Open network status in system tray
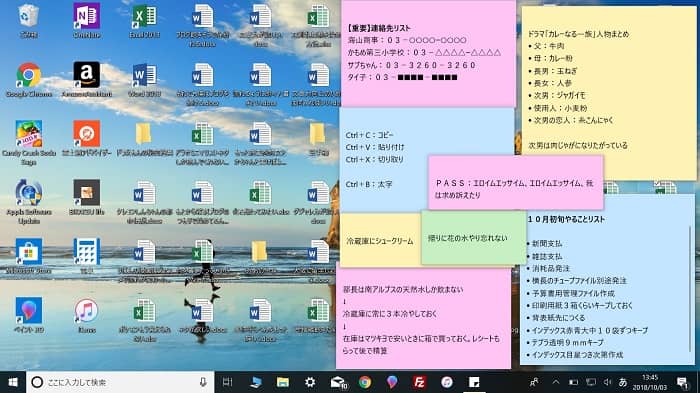The height and width of the screenshot is (393, 700). 591,382
